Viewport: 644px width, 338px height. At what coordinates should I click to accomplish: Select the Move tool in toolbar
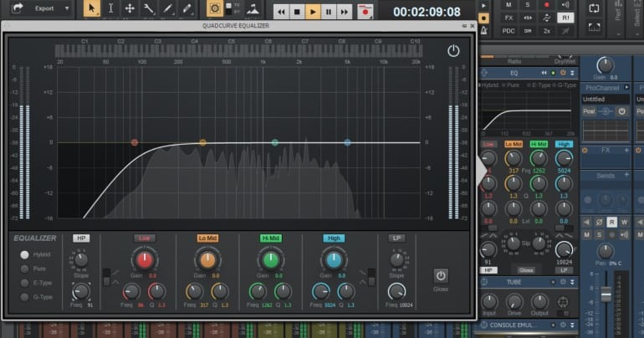tap(129, 8)
